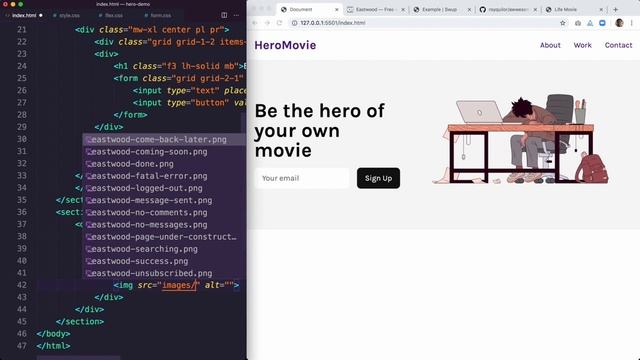Image resolution: width=640 pixels, height=360 pixels.
Task: Select eastwood-come-back-later.png suggestion
Action: (x=164, y=140)
